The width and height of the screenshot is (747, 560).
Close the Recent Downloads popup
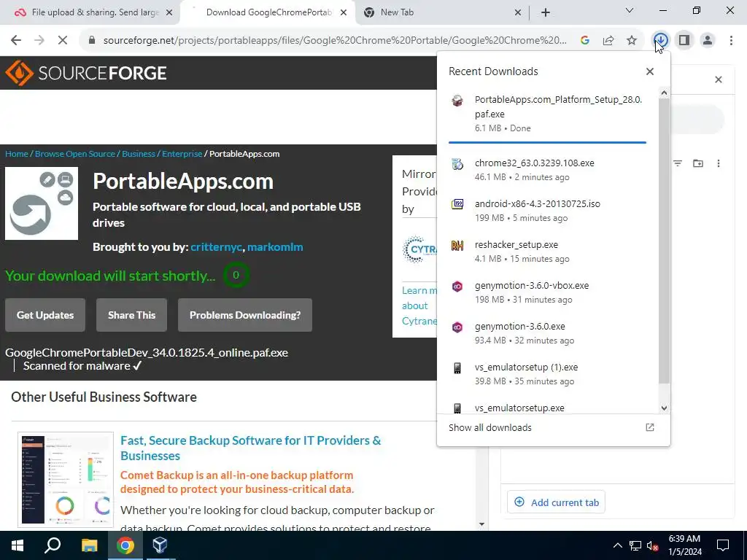click(650, 71)
